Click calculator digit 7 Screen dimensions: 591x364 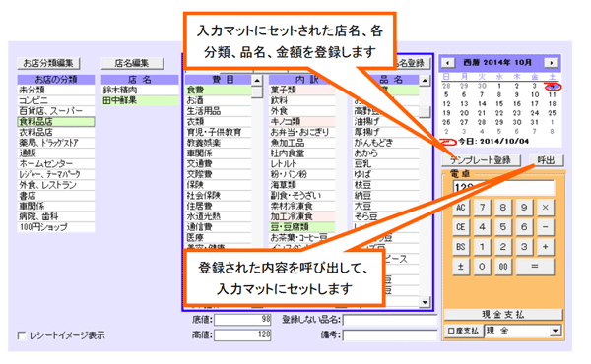[x=482, y=208]
